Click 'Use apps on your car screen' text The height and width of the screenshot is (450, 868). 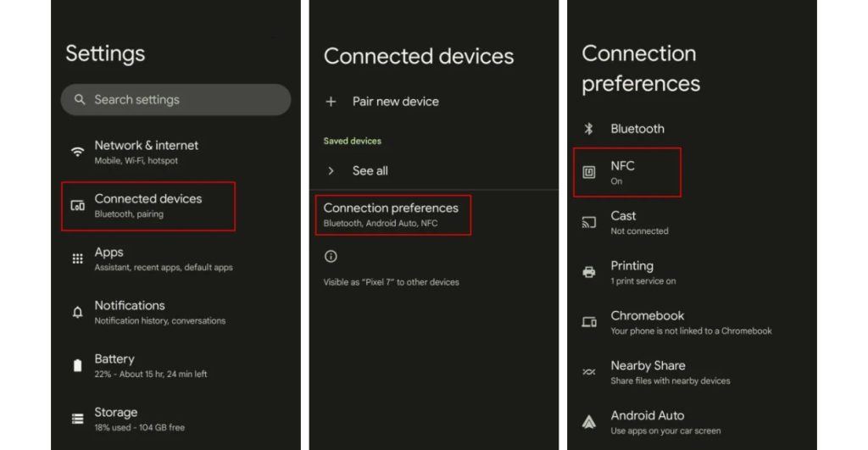pyautogui.click(x=665, y=431)
